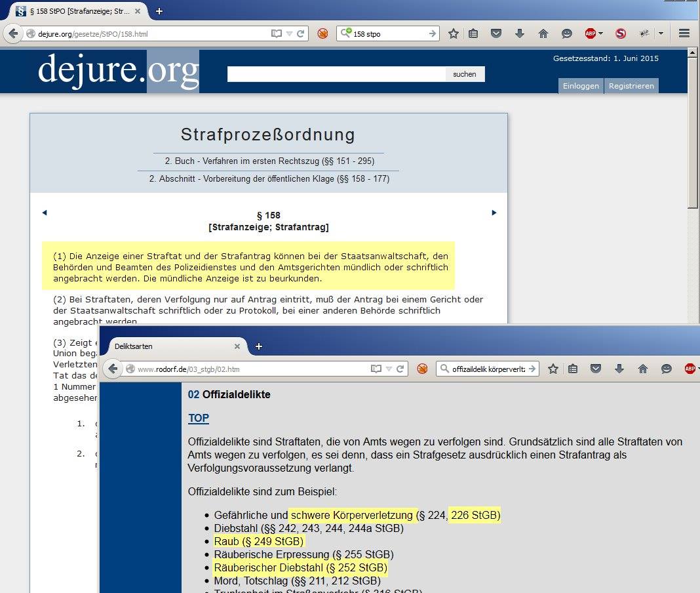700x593 pixels.
Task: Click the highlighted 'Raub (§ 249 StGB)' item
Action: [x=258, y=542]
